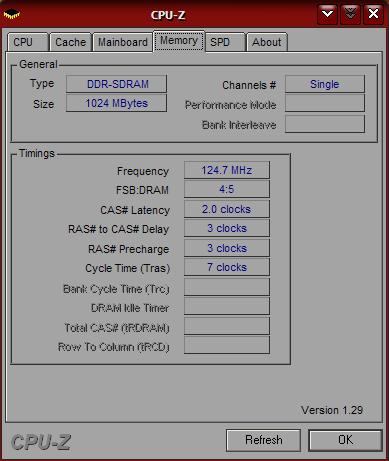
Task: Go to the Mainboard tab
Action: click(x=123, y=42)
